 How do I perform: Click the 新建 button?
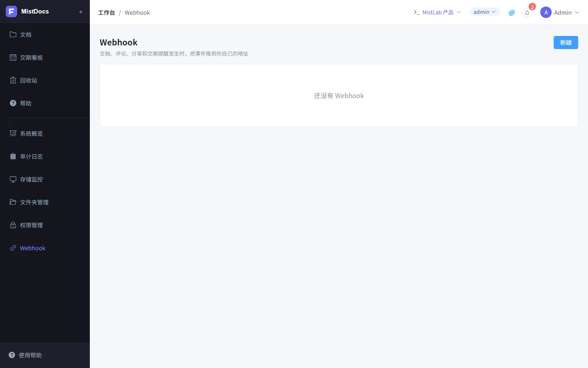[566, 43]
